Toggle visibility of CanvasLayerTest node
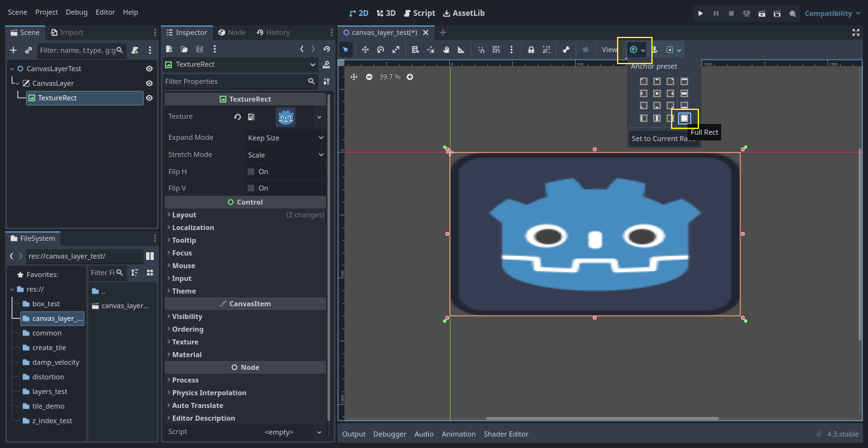The image size is (868, 448). point(149,69)
